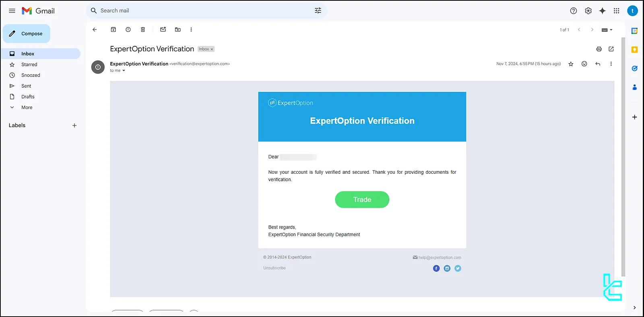Open email in a new window

tap(611, 49)
